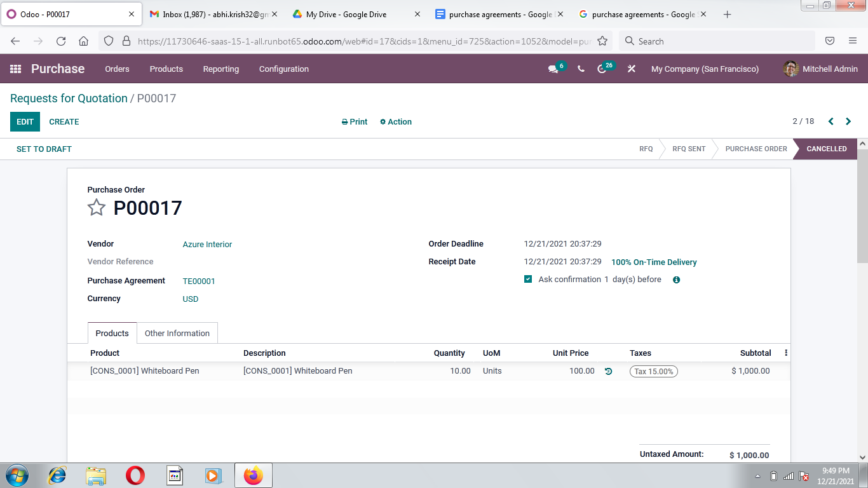Click the page vertical scrollbar
Image resolution: width=868 pixels, height=488 pixels.
[x=862, y=207]
